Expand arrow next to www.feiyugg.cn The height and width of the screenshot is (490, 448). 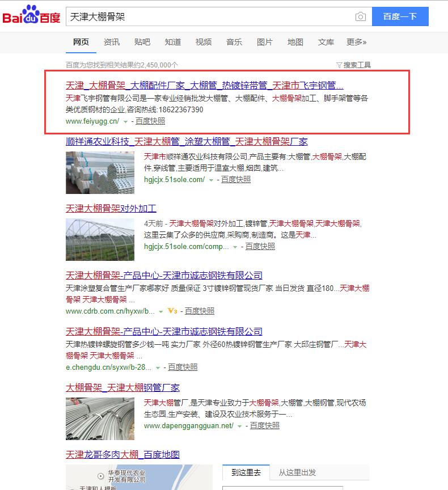[x=125, y=121]
